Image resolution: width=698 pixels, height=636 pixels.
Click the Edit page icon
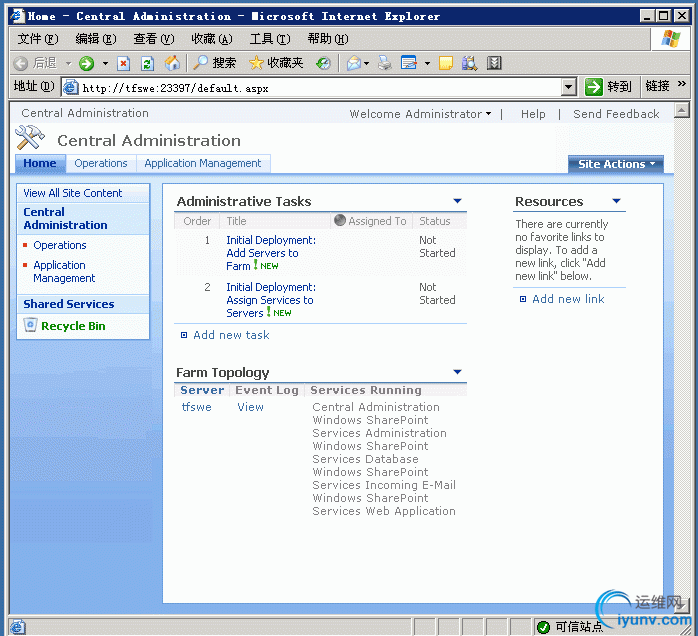point(409,63)
